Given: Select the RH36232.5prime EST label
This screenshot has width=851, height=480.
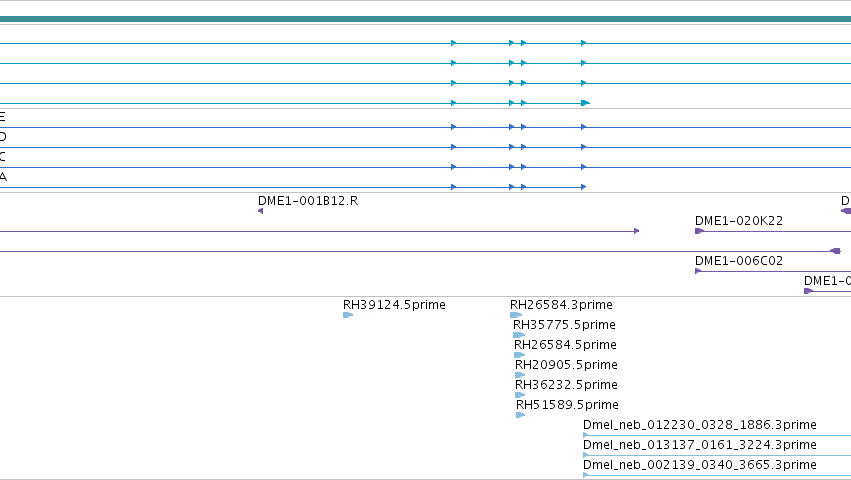Looking at the screenshot, I should coord(566,385).
